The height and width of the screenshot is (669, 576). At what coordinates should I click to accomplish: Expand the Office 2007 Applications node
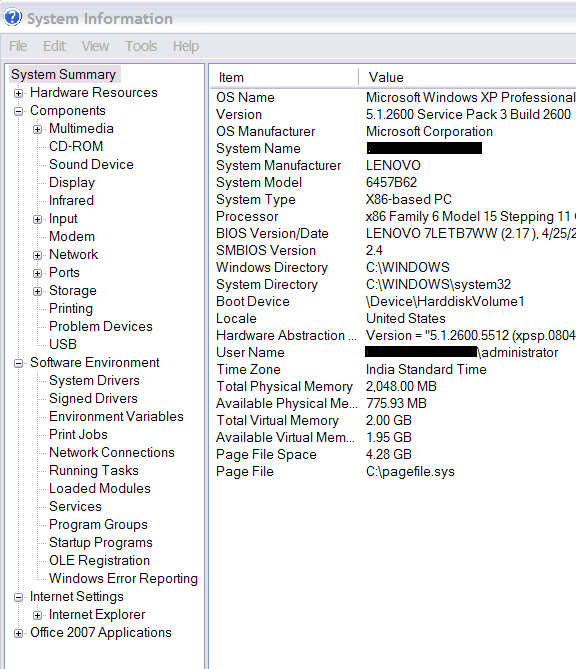coord(18,633)
